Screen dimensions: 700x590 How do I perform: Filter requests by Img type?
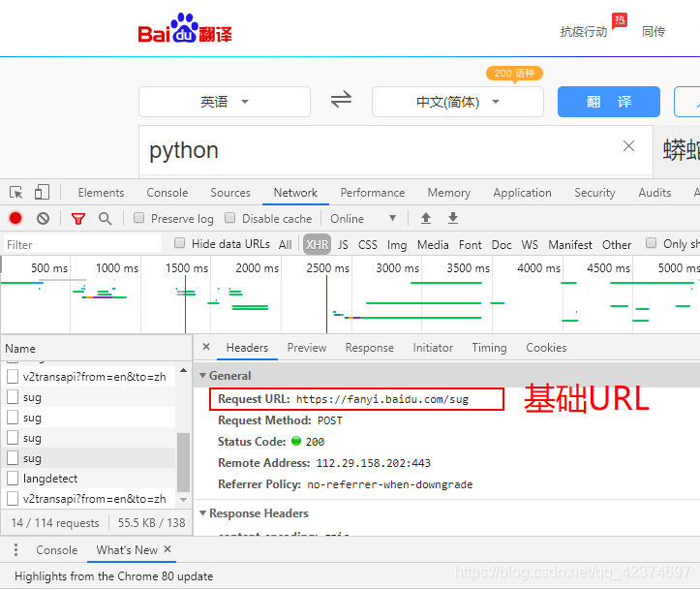click(x=396, y=245)
